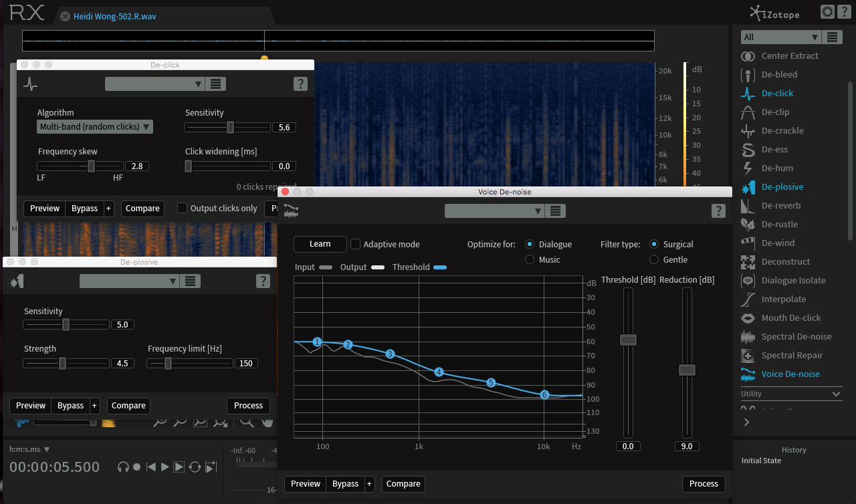Viewport: 856px width, 504px height.
Task: Select the Center Extract module icon
Action: pyautogui.click(x=748, y=56)
